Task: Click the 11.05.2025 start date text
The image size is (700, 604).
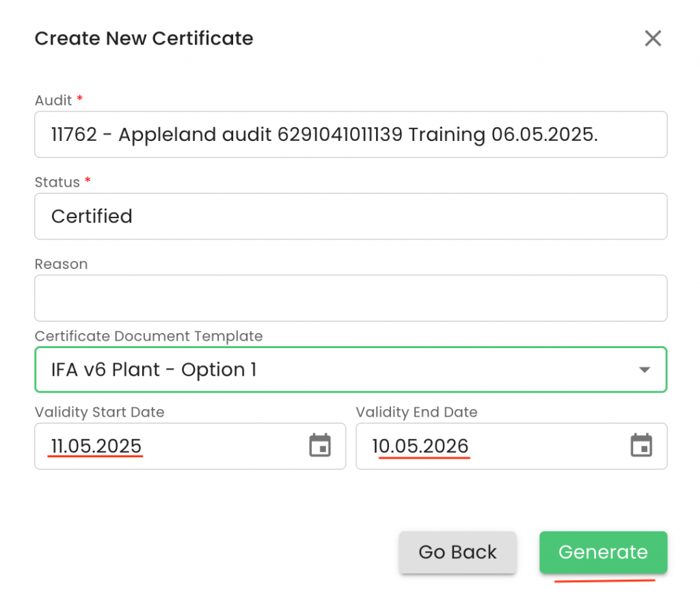Action: [x=96, y=446]
